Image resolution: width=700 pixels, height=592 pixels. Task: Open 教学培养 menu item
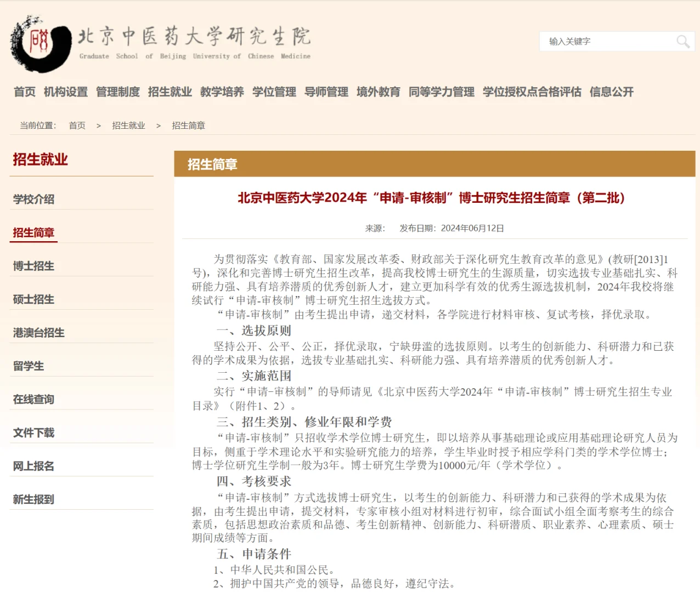222,92
